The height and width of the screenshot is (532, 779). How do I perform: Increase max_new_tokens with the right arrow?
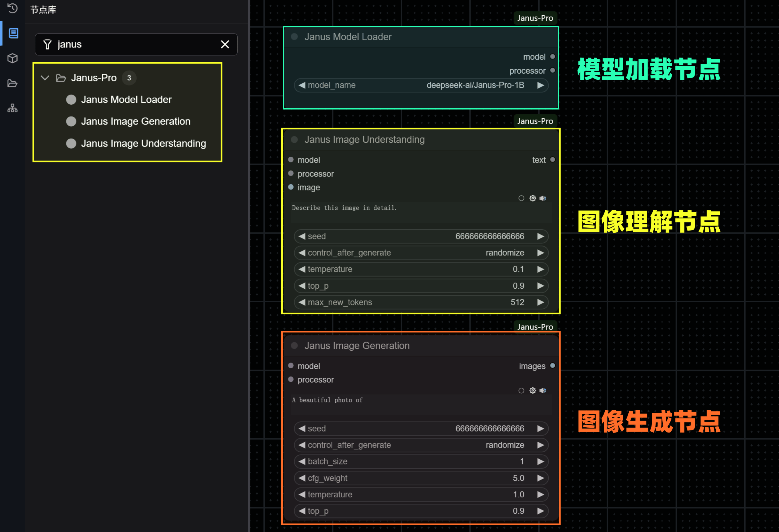(x=541, y=302)
